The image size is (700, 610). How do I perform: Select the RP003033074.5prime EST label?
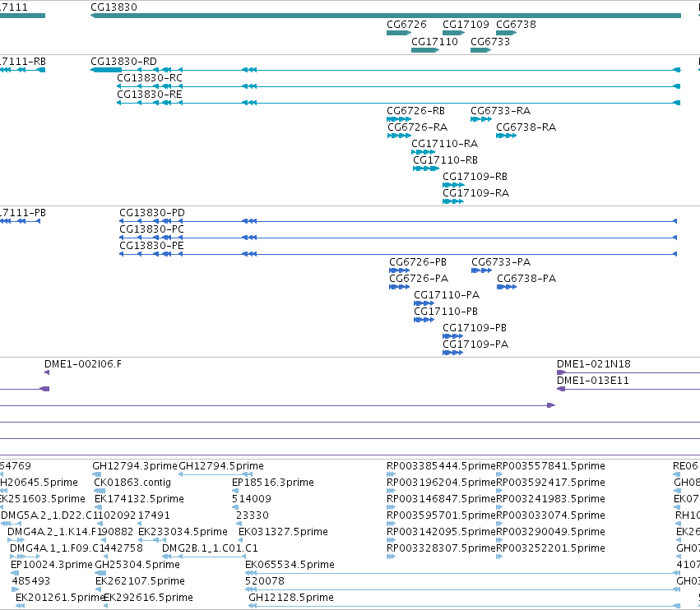pyautogui.click(x=551, y=515)
